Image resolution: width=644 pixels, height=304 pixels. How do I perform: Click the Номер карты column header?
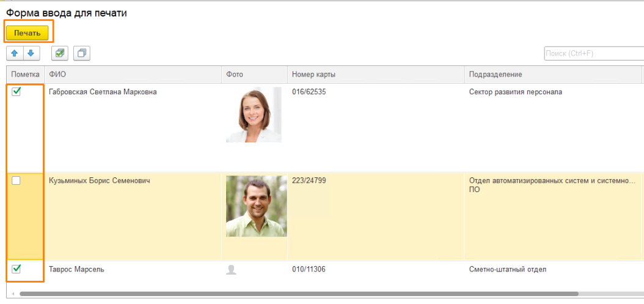point(375,75)
